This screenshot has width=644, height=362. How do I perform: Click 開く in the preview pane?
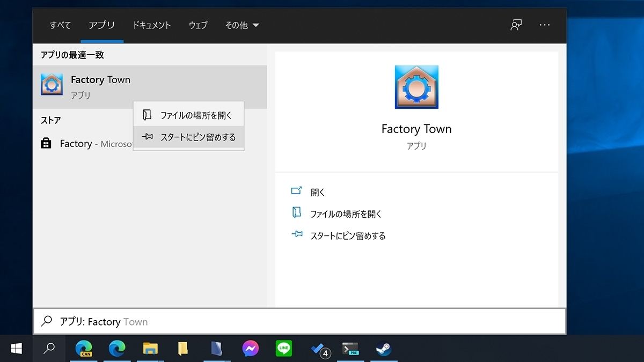click(318, 192)
